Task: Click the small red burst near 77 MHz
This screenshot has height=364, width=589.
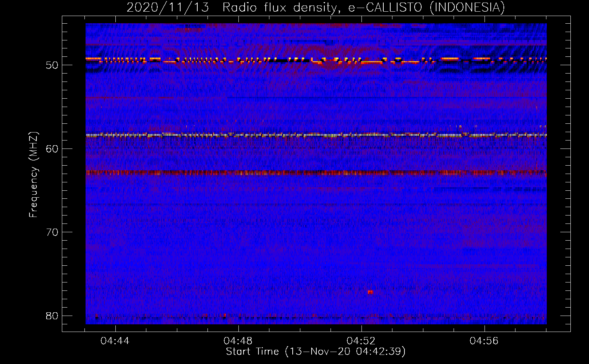Action: click(x=371, y=292)
